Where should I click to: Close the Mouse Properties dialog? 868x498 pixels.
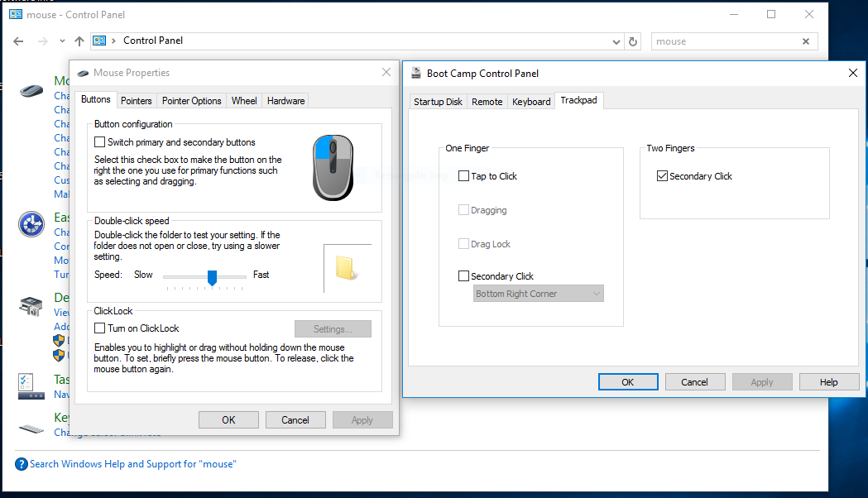coord(386,73)
